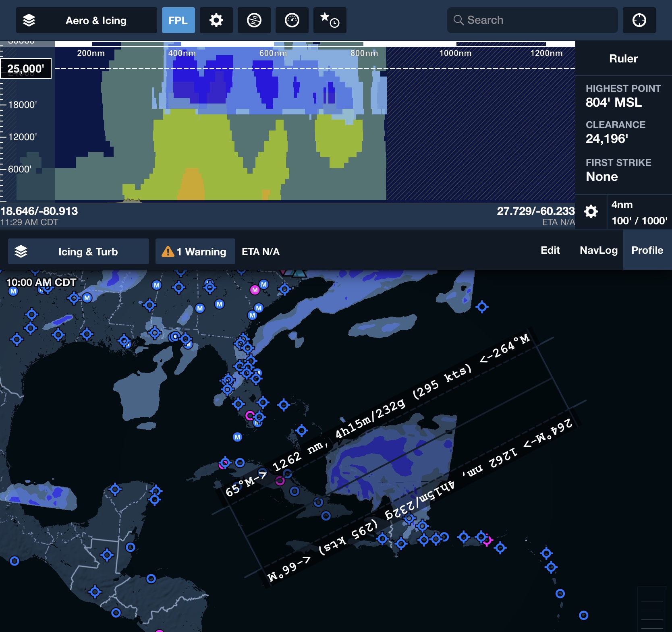Open the Ruler panel header

click(x=623, y=58)
